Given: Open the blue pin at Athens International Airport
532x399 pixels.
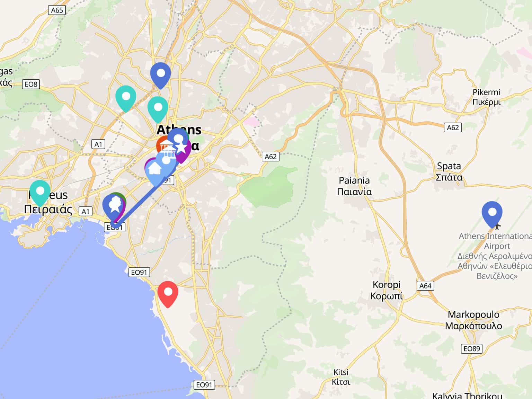Looking at the screenshot, I should pyautogui.click(x=492, y=214).
